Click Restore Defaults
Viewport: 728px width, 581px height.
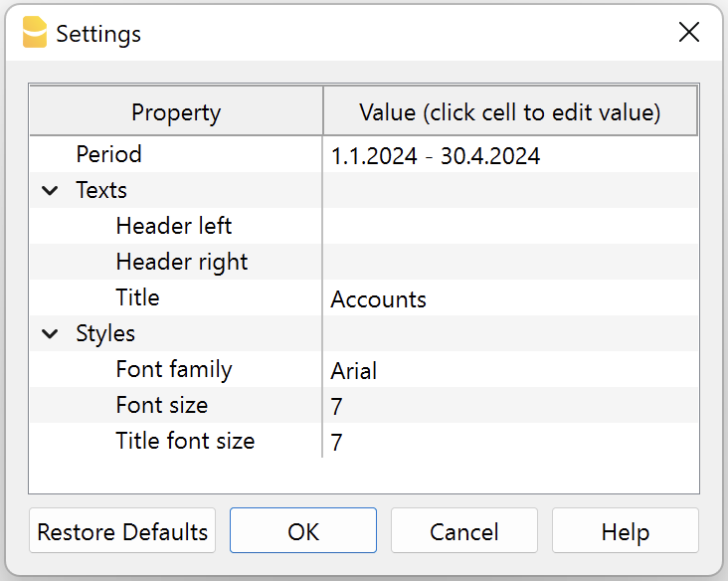[x=122, y=531]
